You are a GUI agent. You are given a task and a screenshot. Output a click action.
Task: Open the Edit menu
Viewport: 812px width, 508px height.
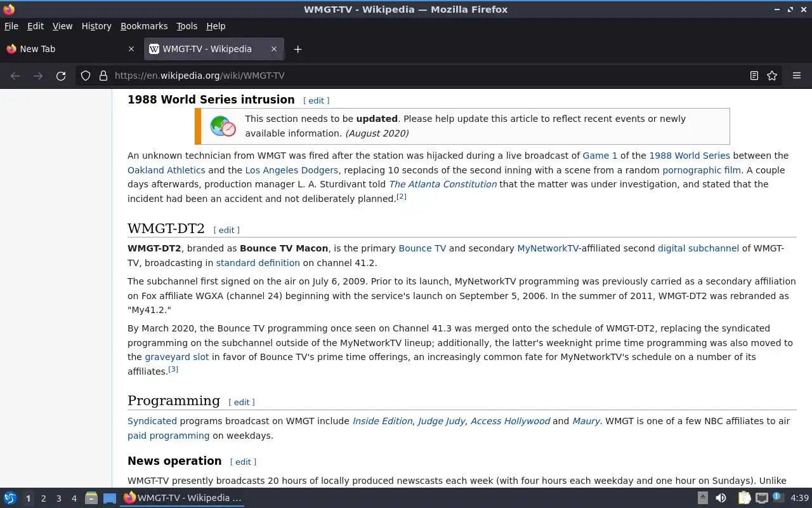pos(36,26)
